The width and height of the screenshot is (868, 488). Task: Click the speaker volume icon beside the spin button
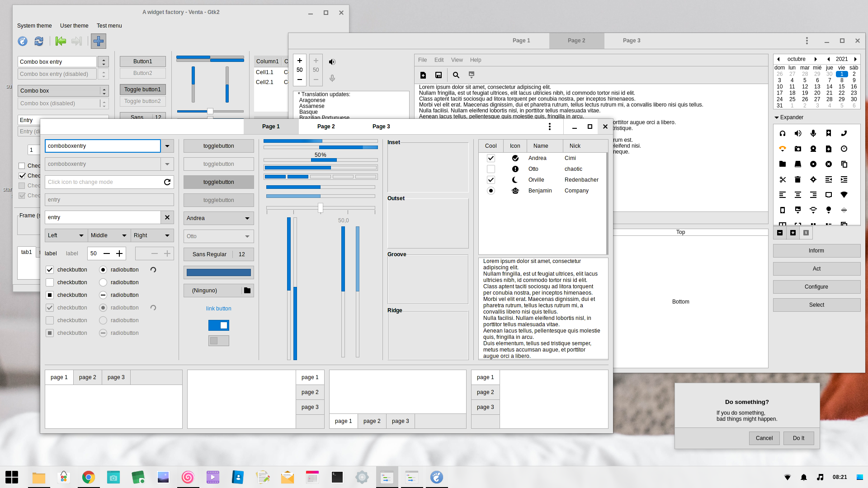pos(332,62)
